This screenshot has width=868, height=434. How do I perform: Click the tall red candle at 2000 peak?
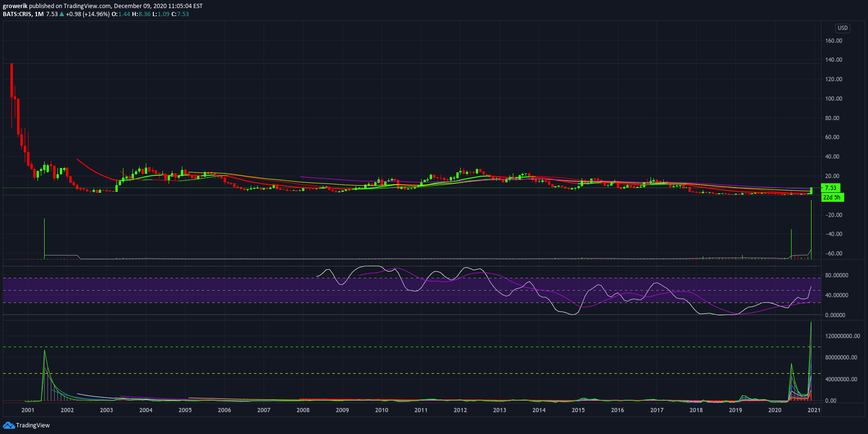click(x=11, y=81)
